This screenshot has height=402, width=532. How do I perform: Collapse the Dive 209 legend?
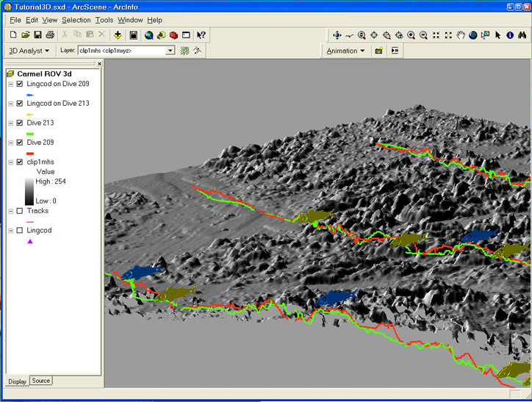(x=11, y=143)
